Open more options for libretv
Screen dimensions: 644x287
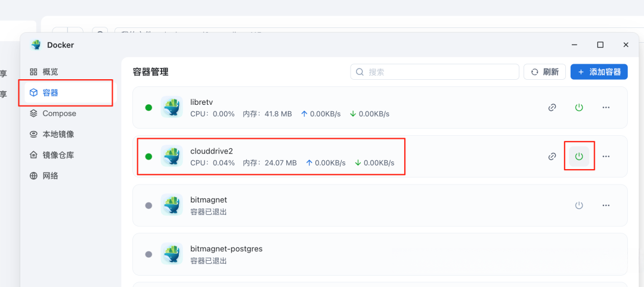click(606, 107)
